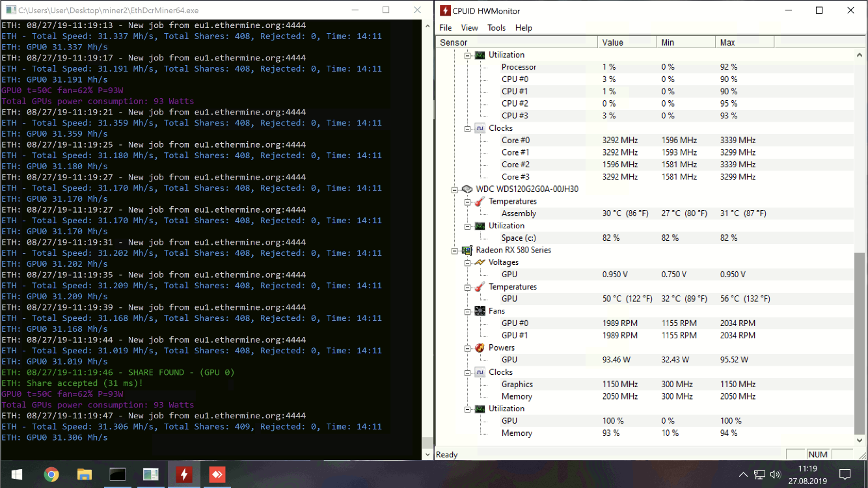Image resolution: width=868 pixels, height=488 pixels.
Task: Click the EthDcrMiner64 console title bar icon
Action: pyautogui.click(x=11, y=10)
